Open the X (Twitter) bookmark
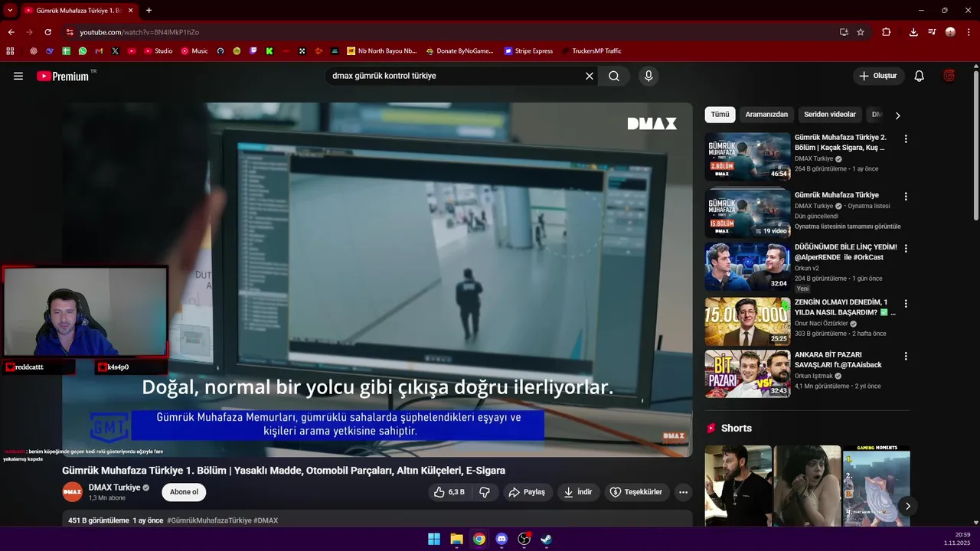980x551 pixels. (115, 51)
